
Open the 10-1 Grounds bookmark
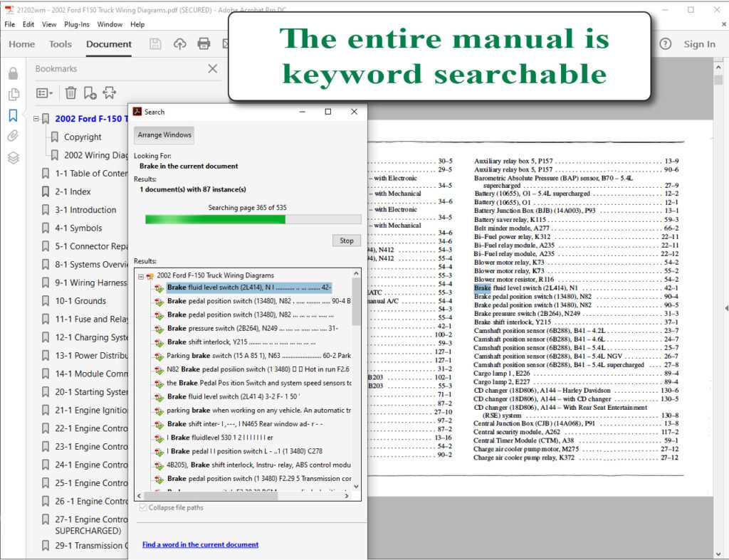click(x=80, y=301)
